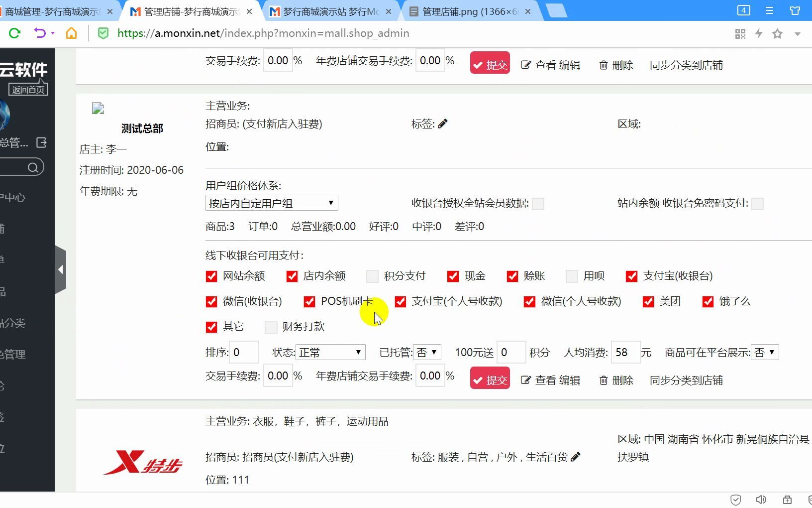
Task: Uncheck the POS机刷卡 payment option
Action: pos(309,301)
